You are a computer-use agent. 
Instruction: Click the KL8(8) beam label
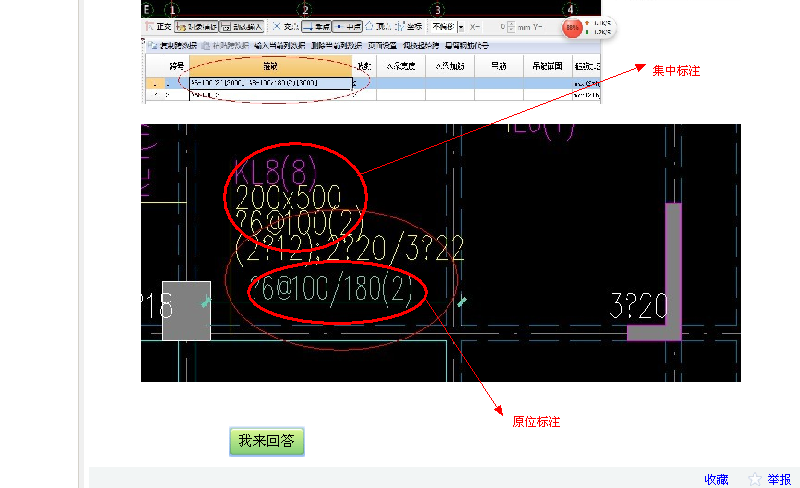coord(276,170)
